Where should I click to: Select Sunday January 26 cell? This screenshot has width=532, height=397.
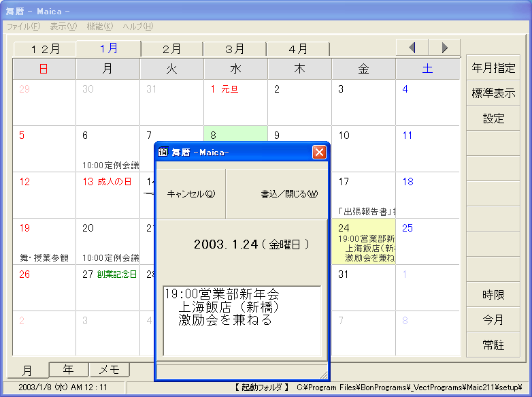point(44,287)
